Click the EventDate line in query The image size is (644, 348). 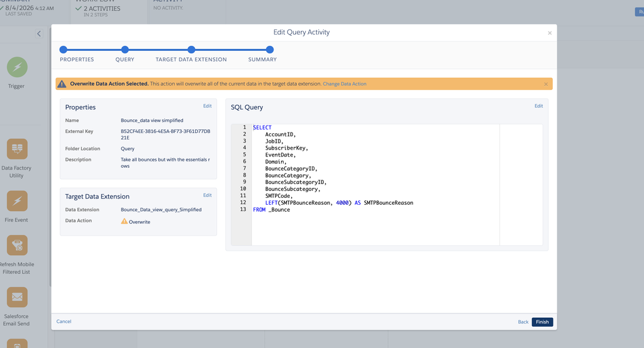pos(280,155)
